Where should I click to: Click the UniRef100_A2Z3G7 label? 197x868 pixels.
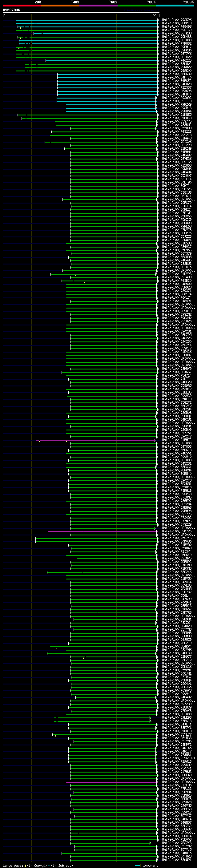tap(176, 88)
